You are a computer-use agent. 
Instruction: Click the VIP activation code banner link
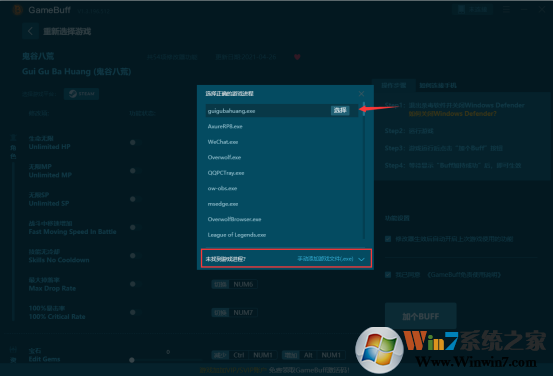[275, 370]
